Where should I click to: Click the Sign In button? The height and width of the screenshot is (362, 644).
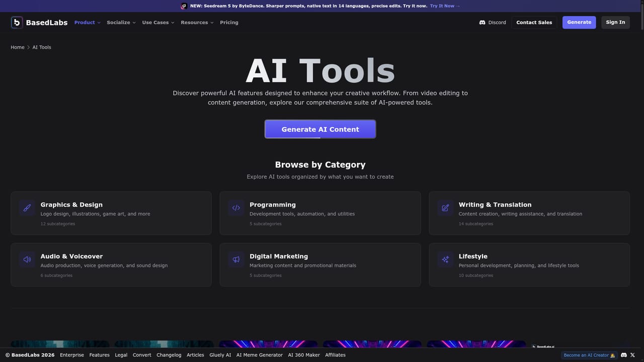(615, 22)
